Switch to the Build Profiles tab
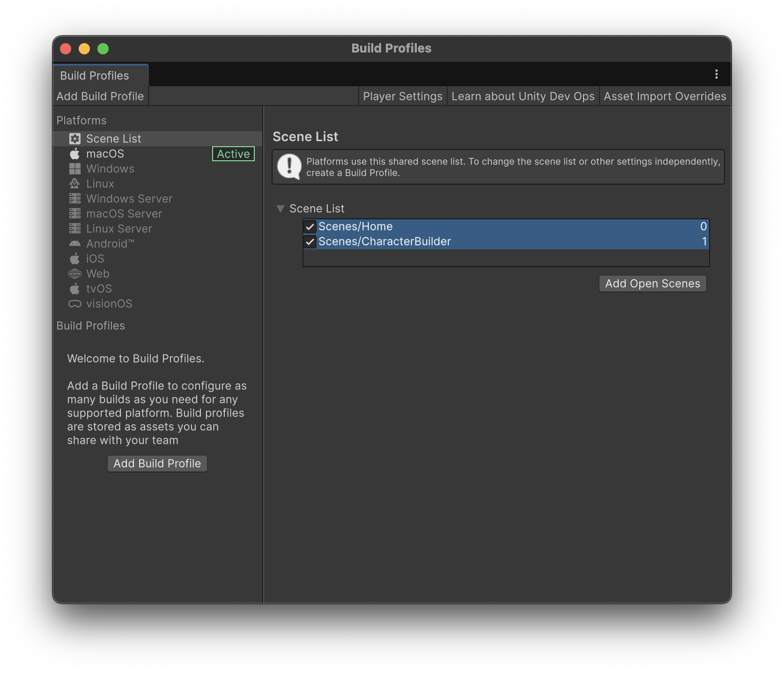Screen dimensions: 784x673 click(95, 75)
